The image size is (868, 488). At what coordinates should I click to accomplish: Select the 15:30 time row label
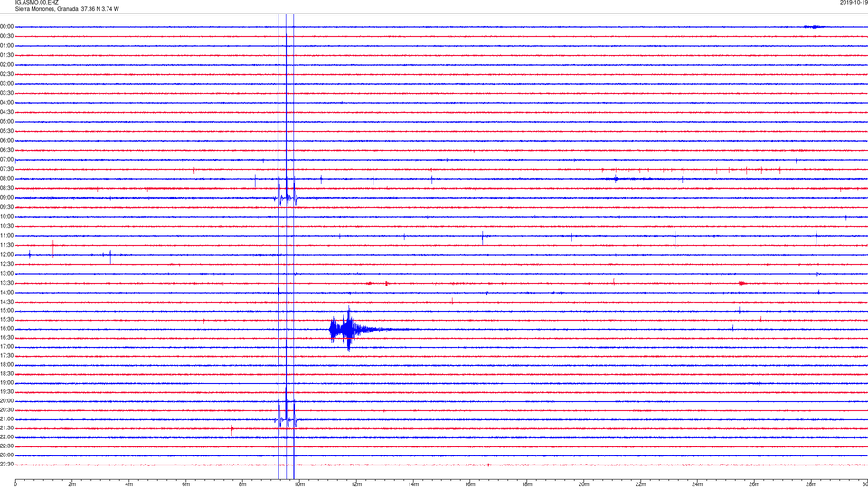pyautogui.click(x=6, y=320)
